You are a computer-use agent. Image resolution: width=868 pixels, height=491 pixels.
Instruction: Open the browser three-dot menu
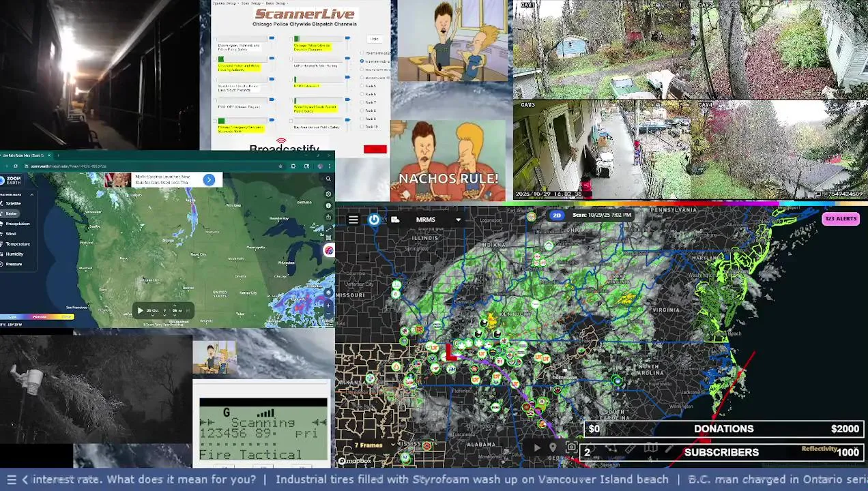pyautogui.click(x=330, y=166)
